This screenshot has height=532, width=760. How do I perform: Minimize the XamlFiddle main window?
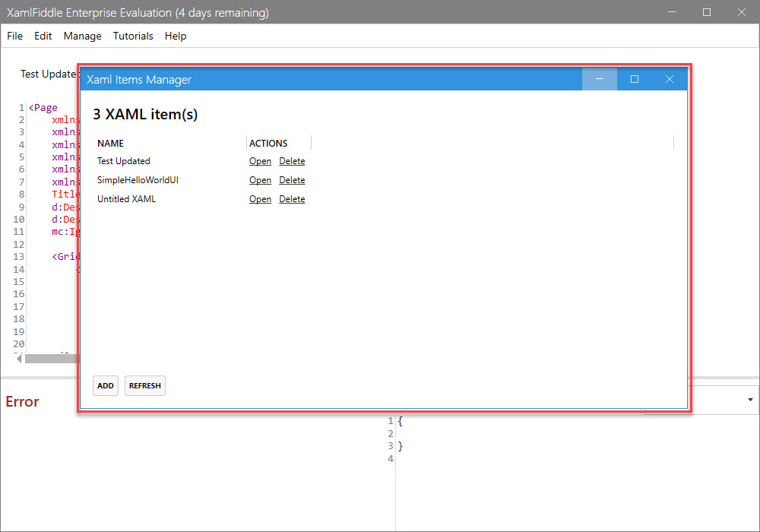tap(672, 12)
